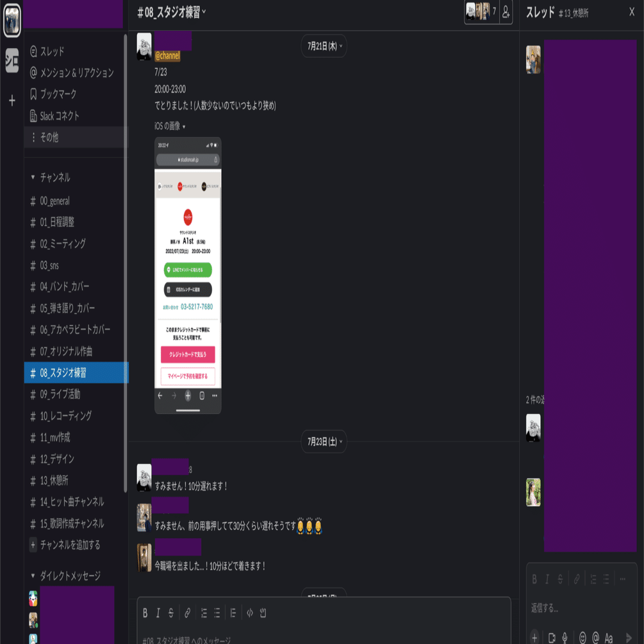Open channel details from #08_スタジオ練習 title

pyautogui.click(x=171, y=12)
